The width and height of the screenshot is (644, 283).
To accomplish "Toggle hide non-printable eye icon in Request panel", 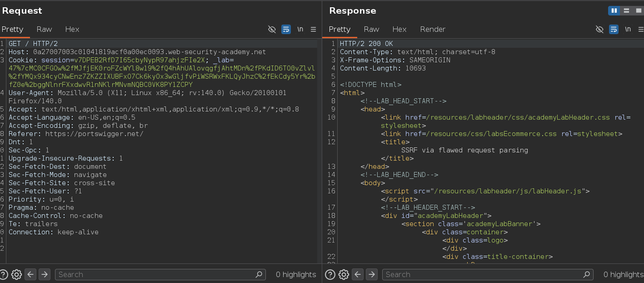I will point(272,29).
